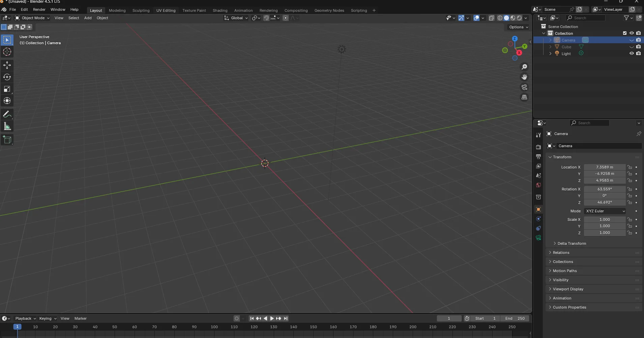644x338 pixels.
Task: Choose the Select Box tool
Action: 7,40
